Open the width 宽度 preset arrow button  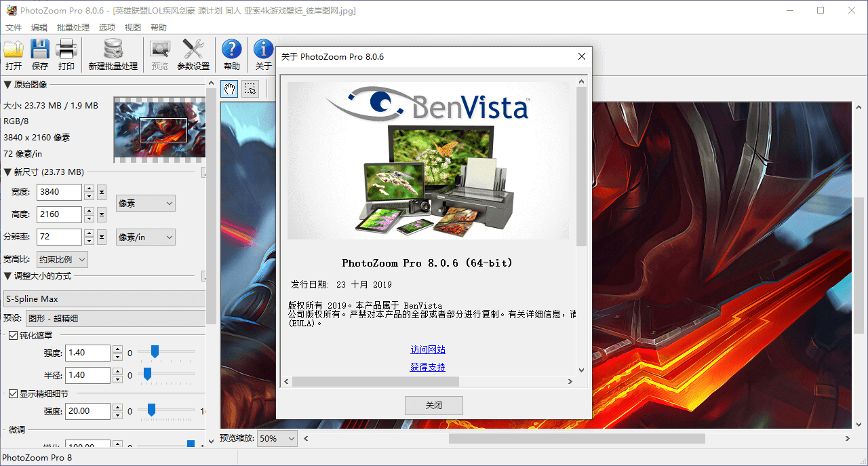point(102,192)
